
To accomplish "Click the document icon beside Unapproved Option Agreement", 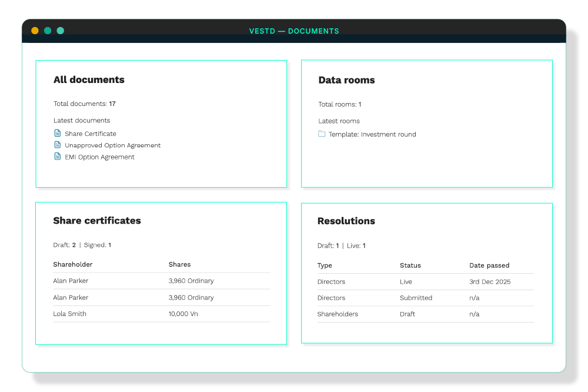I will (58, 145).
